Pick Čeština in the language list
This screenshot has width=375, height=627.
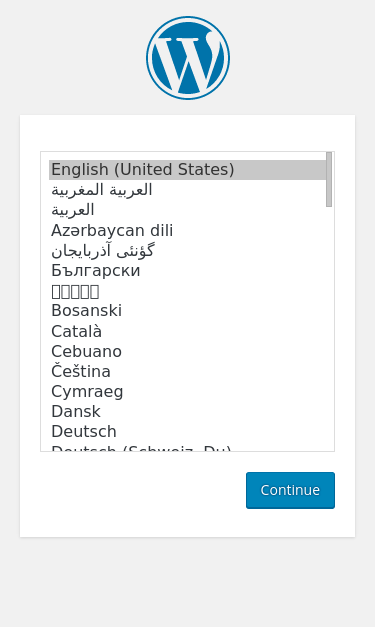188,371
